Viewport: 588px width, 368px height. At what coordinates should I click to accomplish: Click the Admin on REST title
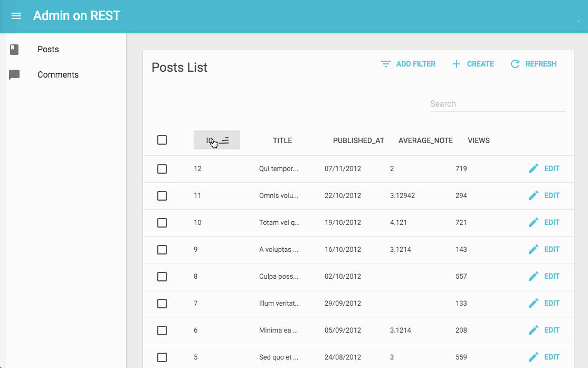click(x=77, y=16)
